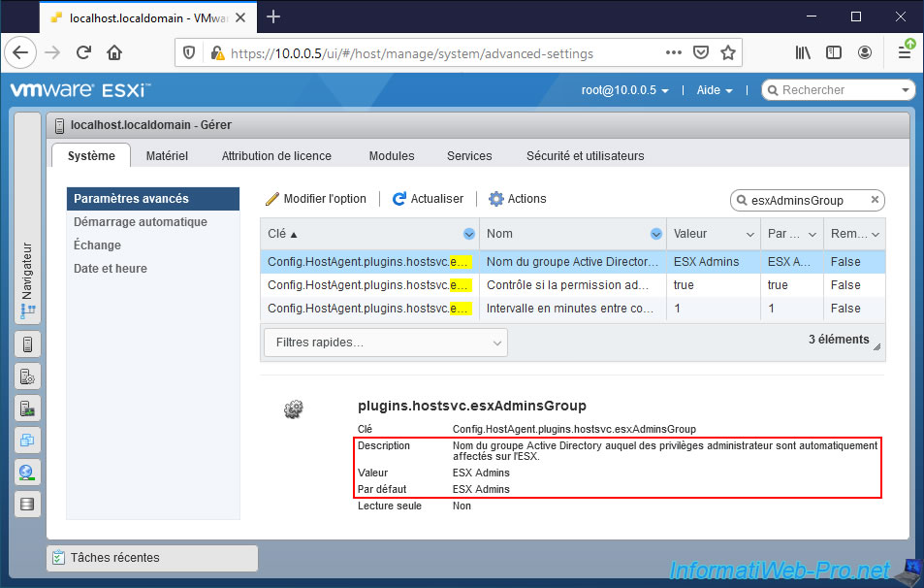
Task: Open the Rem... column dropdown
Action: pos(876,234)
